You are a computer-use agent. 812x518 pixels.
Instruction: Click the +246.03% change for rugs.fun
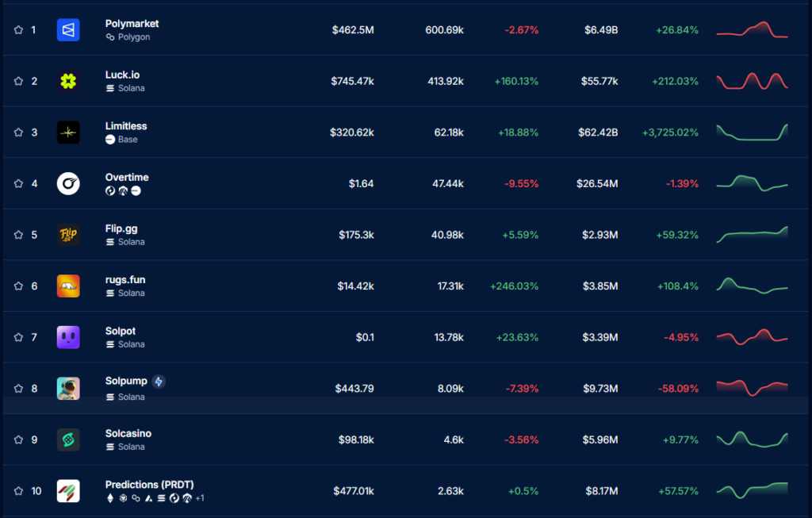click(514, 286)
